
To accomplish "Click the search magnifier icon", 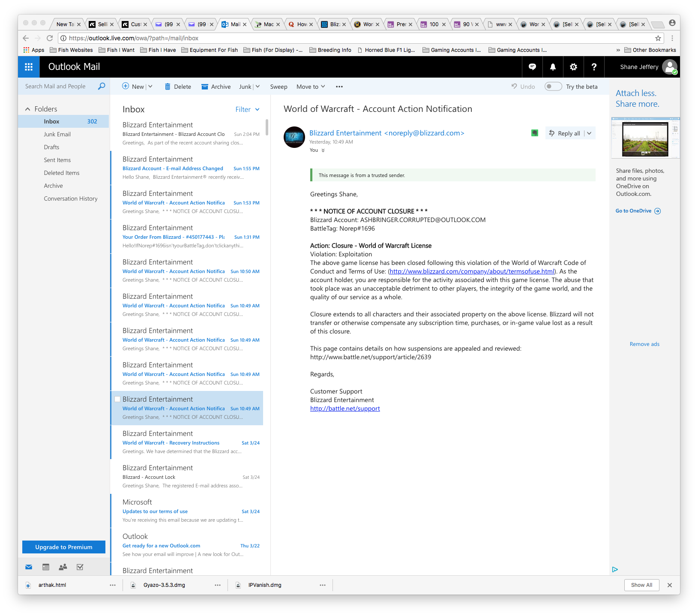I will click(102, 86).
